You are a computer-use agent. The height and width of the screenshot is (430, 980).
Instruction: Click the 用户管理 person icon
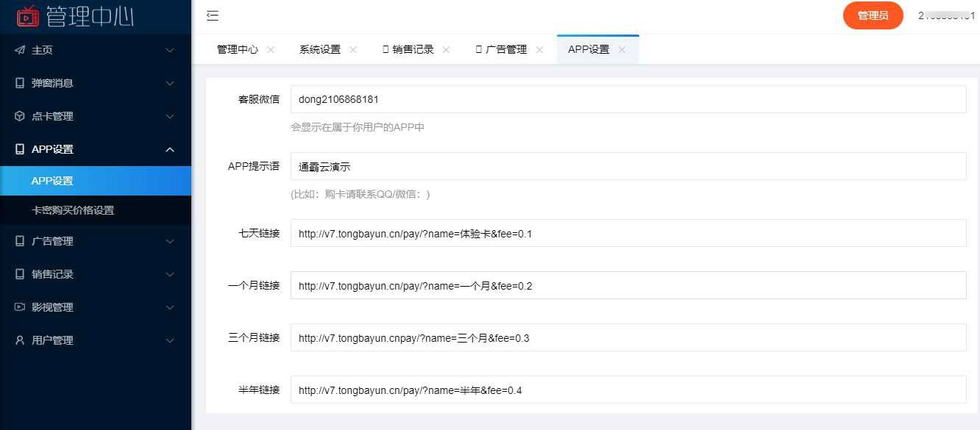coord(18,340)
